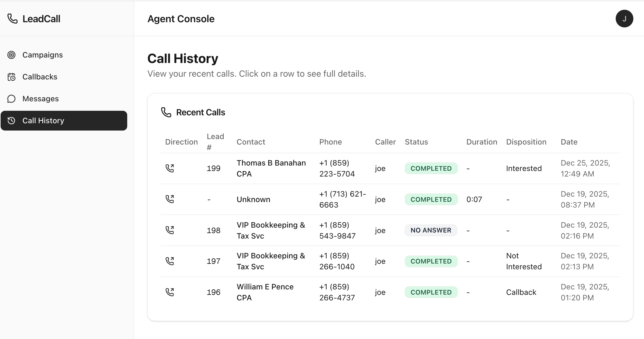Click the Disposition column header

[x=526, y=142]
